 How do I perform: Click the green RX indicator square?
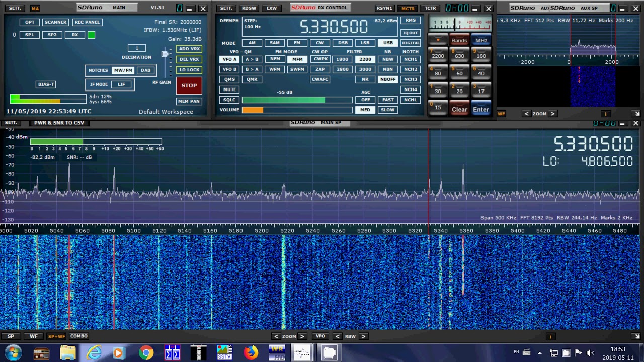(x=91, y=35)
